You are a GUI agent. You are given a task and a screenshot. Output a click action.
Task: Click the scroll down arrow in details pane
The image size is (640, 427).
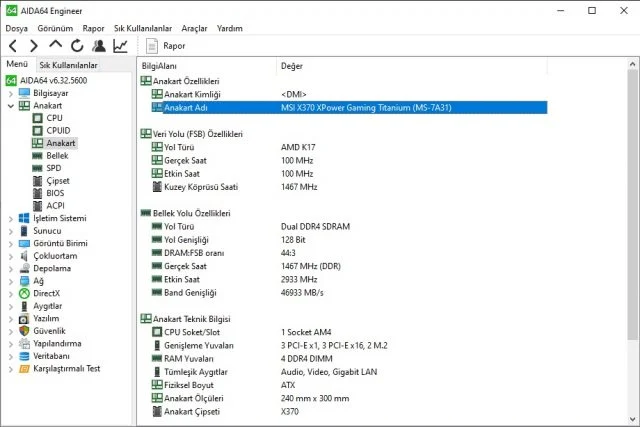pos(632,419)
